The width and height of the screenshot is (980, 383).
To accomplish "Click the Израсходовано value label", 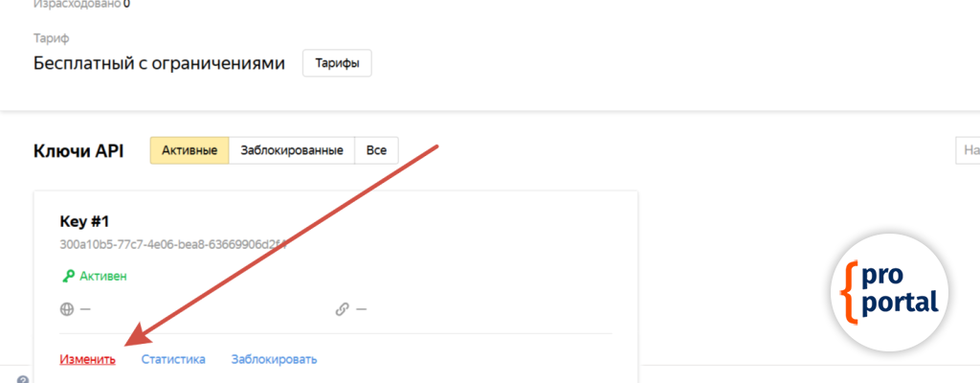I will pos(81,4).
